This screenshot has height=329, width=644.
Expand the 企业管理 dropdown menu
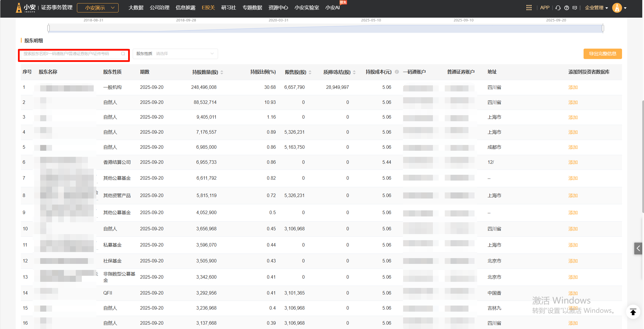(x=596, y=8)
